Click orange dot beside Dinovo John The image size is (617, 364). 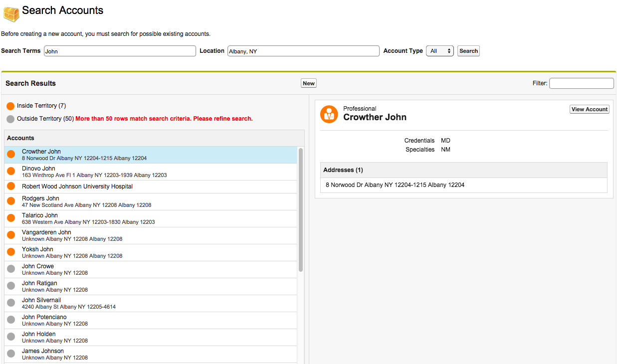click(11, 172)
